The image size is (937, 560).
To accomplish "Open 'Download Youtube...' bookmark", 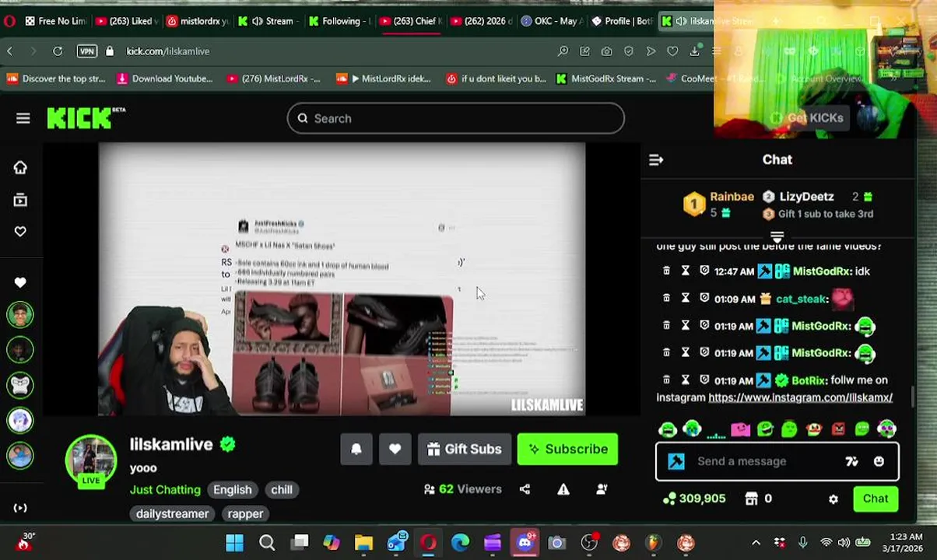I will click(164, 79).
